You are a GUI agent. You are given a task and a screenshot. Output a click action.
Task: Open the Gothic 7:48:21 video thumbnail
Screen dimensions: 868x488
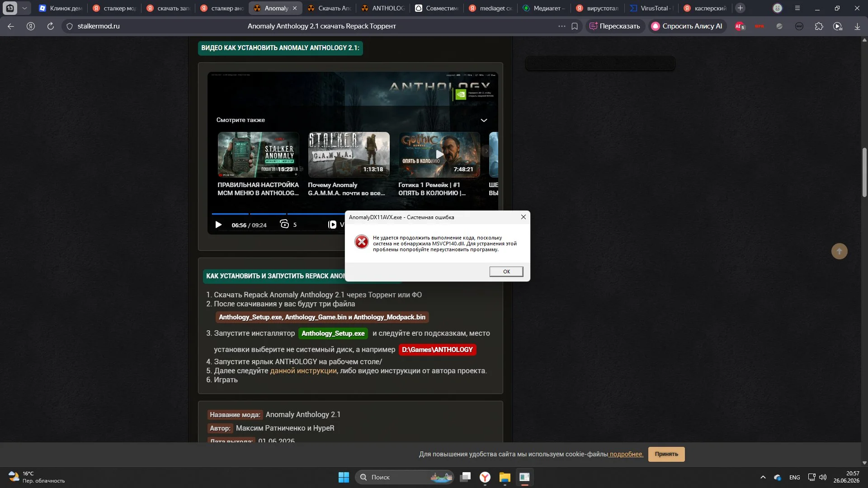pyautogui.click(x=439, y=155)
